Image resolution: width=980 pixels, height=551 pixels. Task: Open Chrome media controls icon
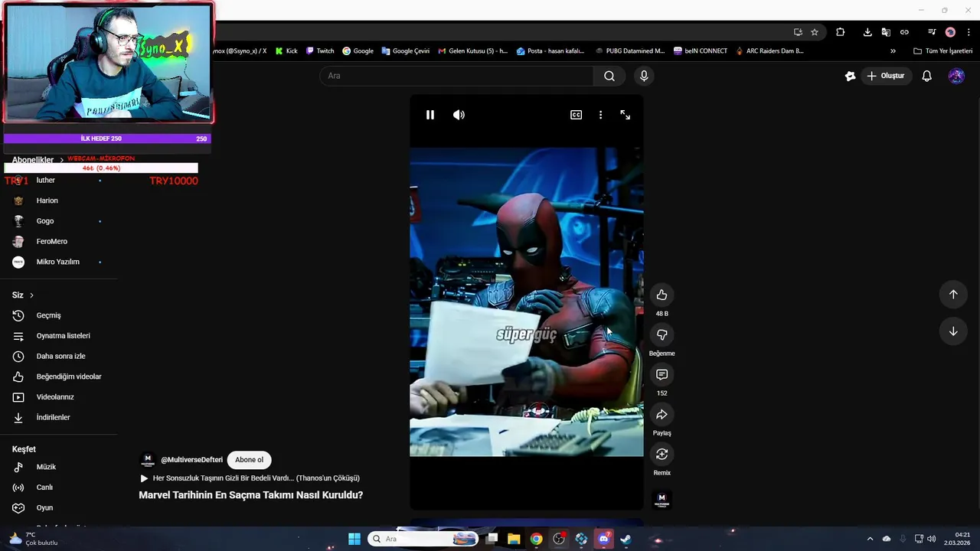932,32
